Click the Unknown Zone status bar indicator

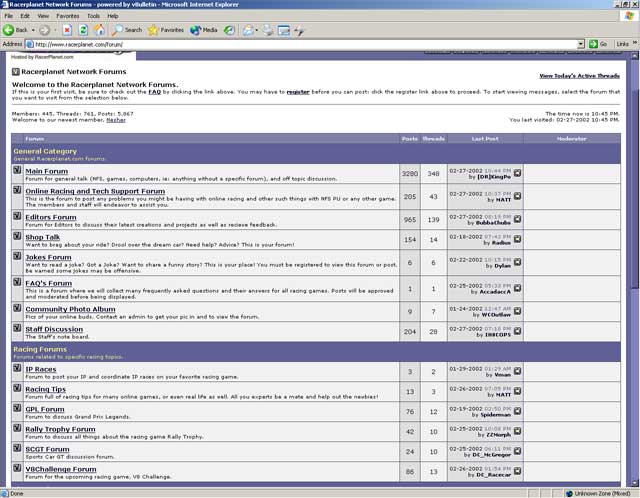pos(598,494)
